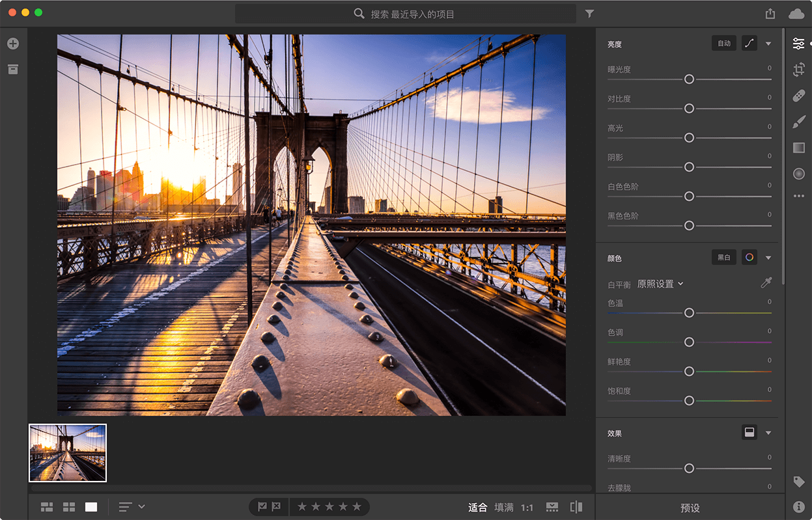Select the Edit sliders panel icon
Screen dimensions: 812x520
tap(798, 44)
